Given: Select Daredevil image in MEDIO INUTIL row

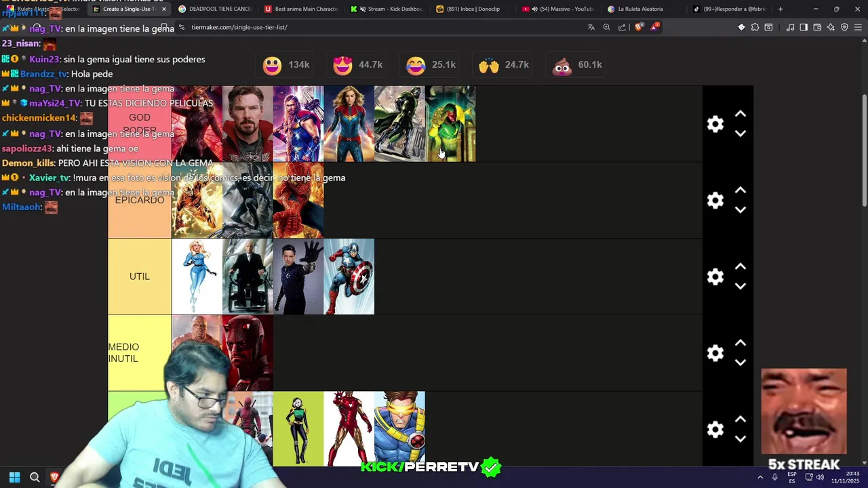Looking at the screenshot, I should pyautogui.click(x=248, y=353).
